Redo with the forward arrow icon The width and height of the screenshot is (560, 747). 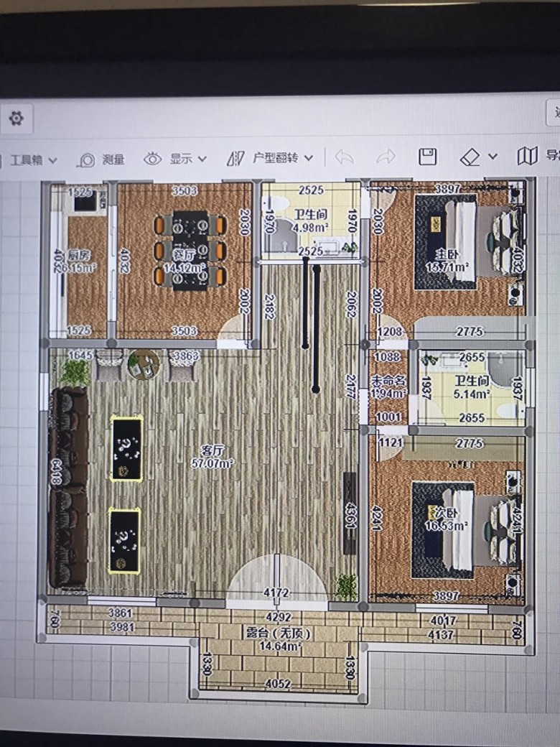coord(386,157)
